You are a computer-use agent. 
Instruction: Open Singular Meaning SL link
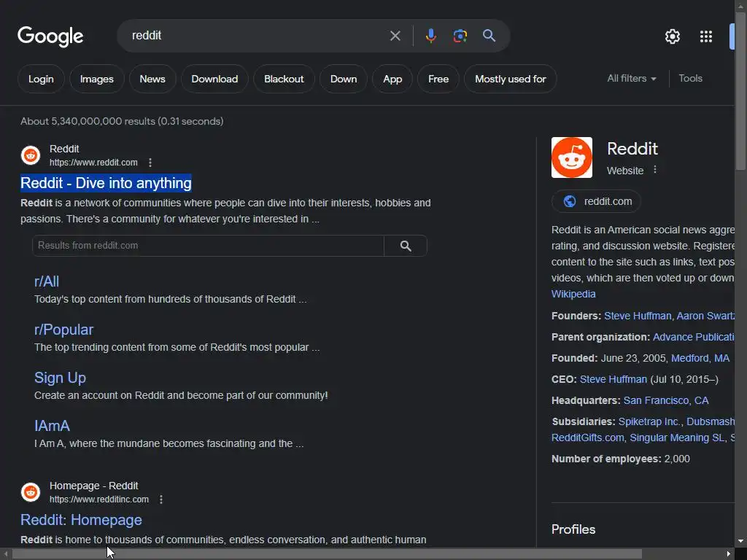coord(677,437)
